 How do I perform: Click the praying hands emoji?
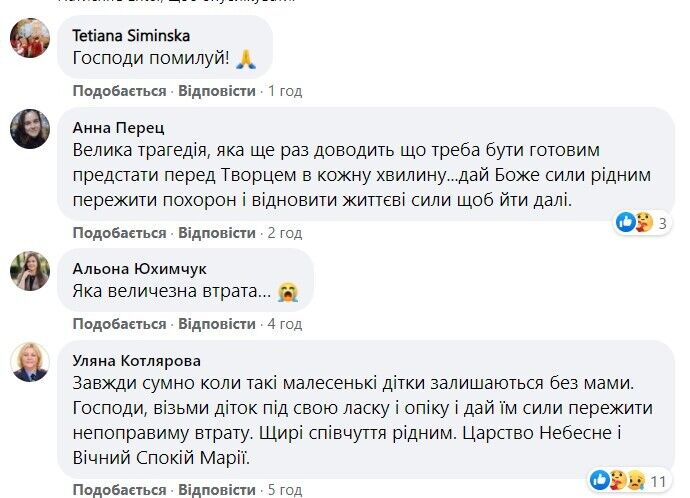pos(247,59)
